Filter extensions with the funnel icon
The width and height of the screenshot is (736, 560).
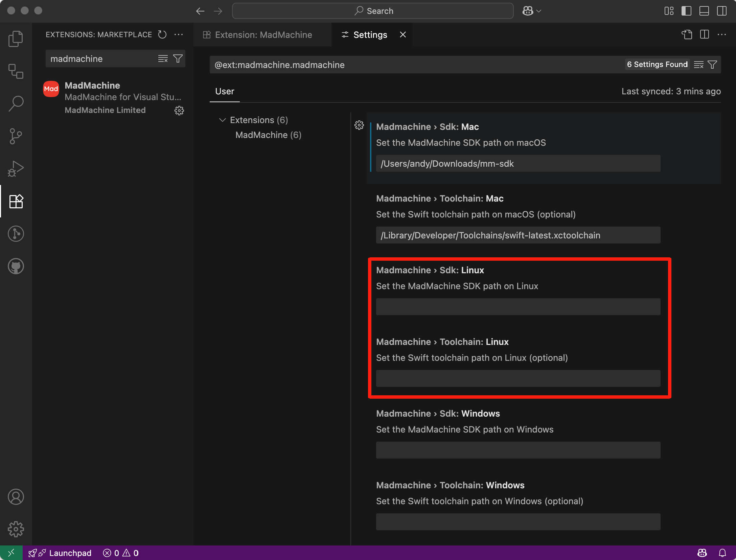tap(178, 59)
